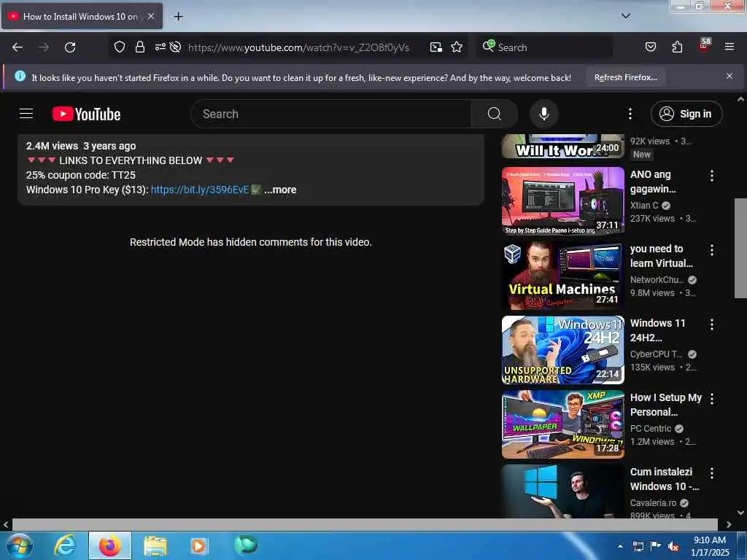Viewport: 747px width, 560px height.
Task: Reload the page with the refresh icon
Action: 70,47
